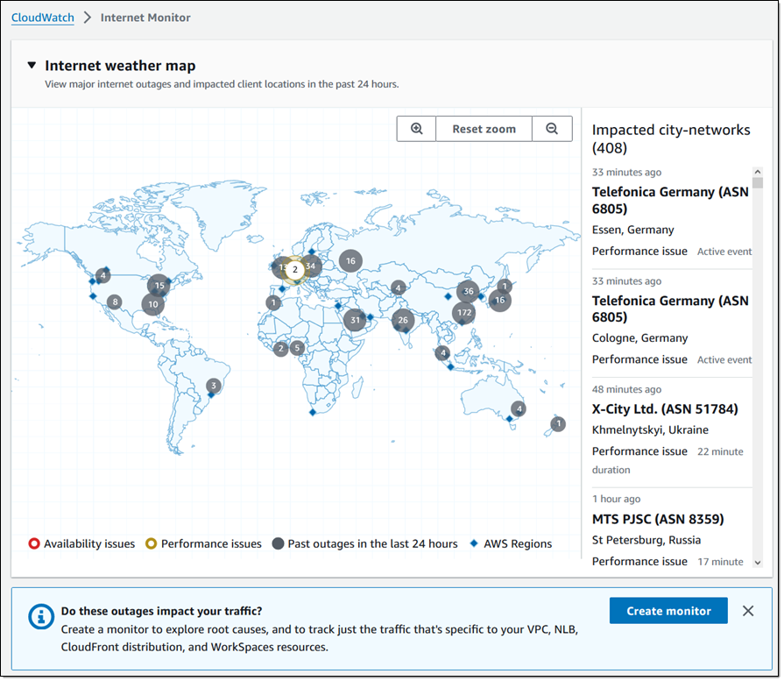Collapse the Internet weather map section
This screenshot has width=784, height=681.
pos(32,66)
